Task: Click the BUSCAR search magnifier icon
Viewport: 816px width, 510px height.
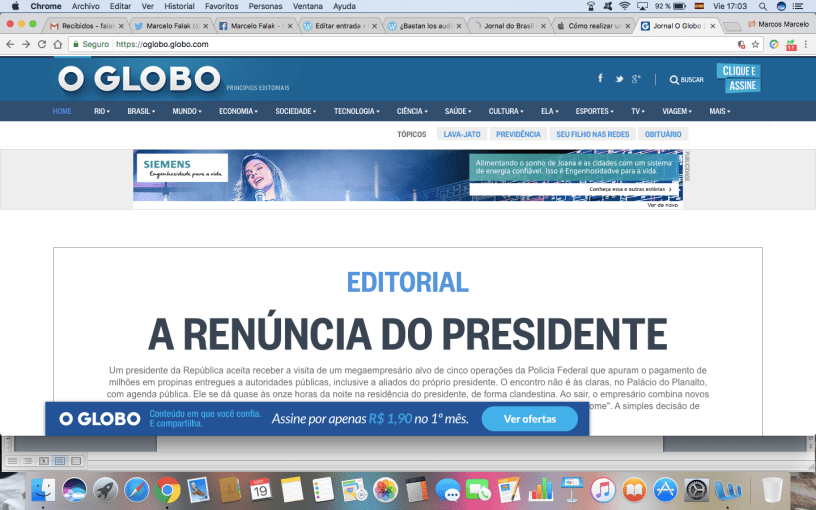Action: [x=674, y=80]
